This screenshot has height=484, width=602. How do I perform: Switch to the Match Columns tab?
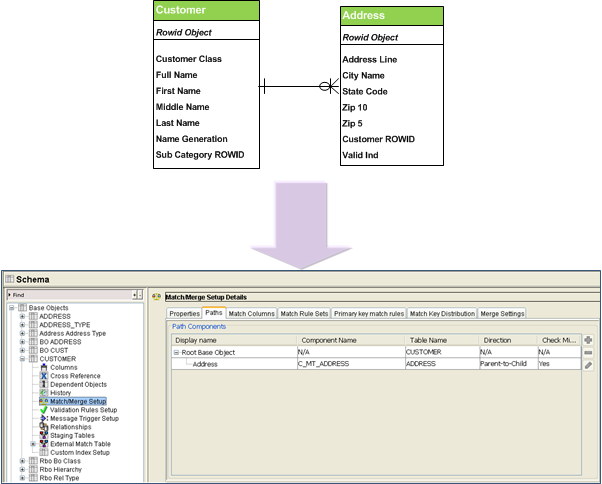tap(251, 314)
